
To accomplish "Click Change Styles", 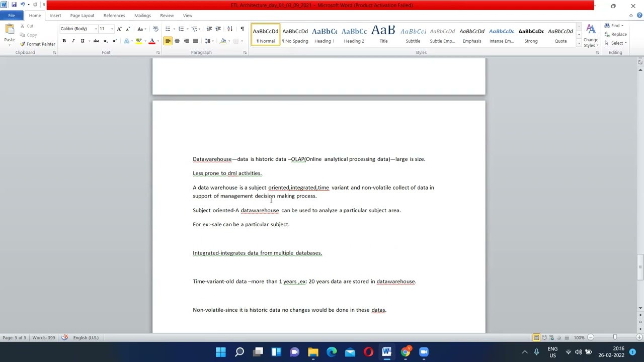I will pos(591,36).
